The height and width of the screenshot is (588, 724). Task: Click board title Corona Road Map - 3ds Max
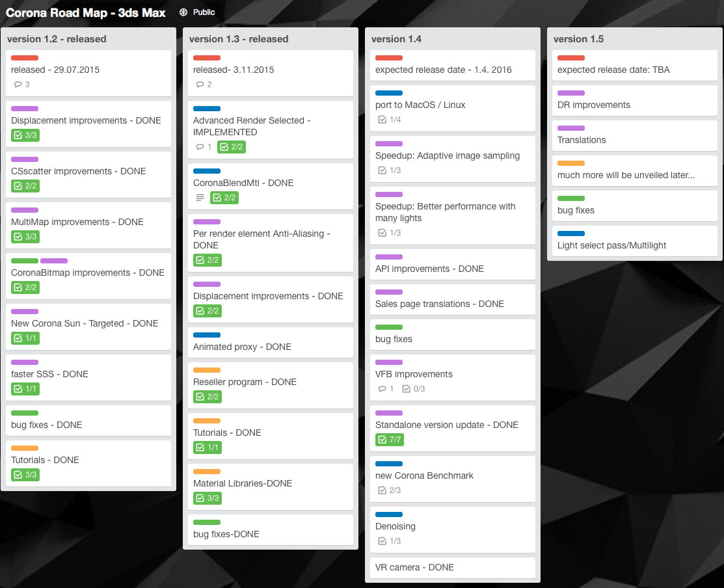85,13
